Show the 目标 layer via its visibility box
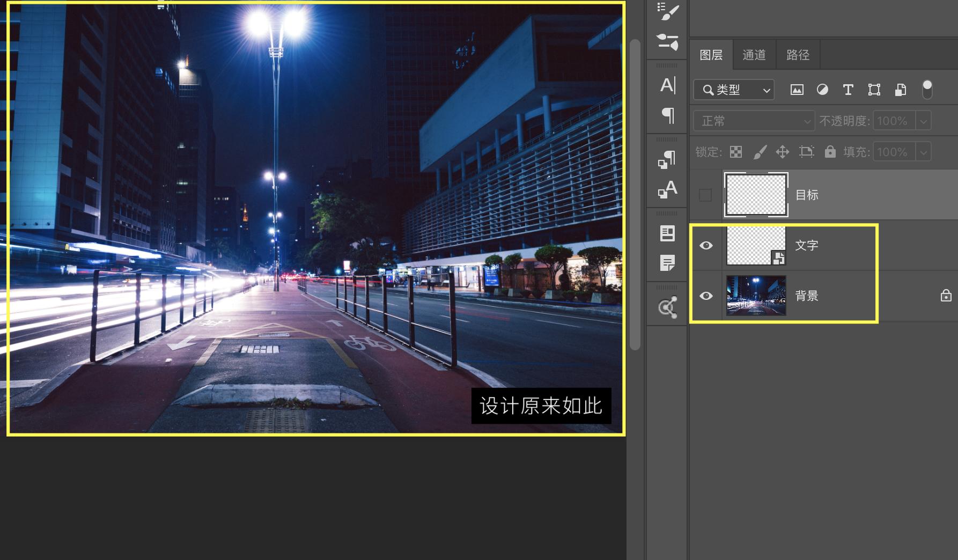The image size is (958, 560). pyautogui.click(x=705, y=195)
